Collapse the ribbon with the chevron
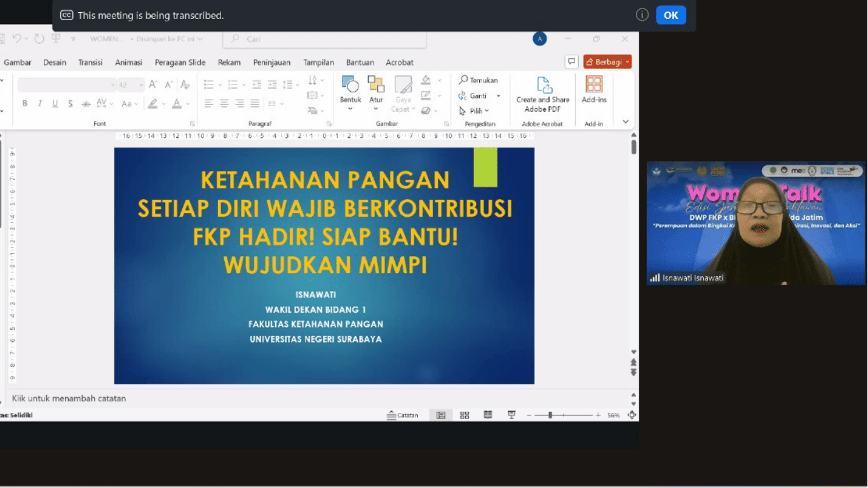This screenshot has height=488, width=868. [625, 121]
